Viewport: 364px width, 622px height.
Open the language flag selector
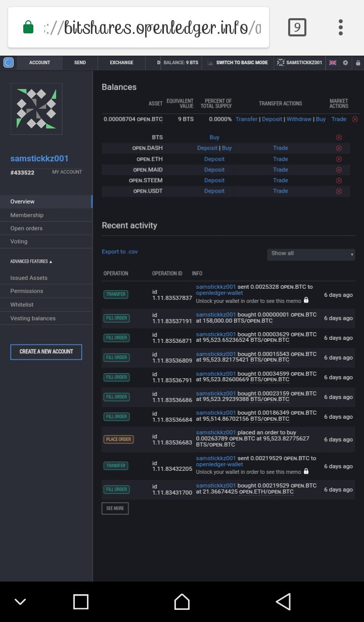tap(333, 63)
